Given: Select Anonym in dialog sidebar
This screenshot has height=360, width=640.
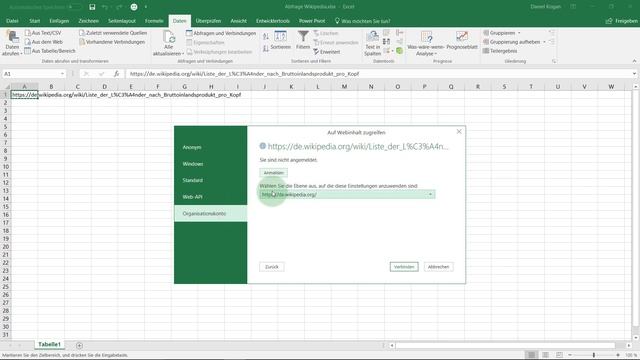Looking at the screenshot, I should click(x=211, y=147).
